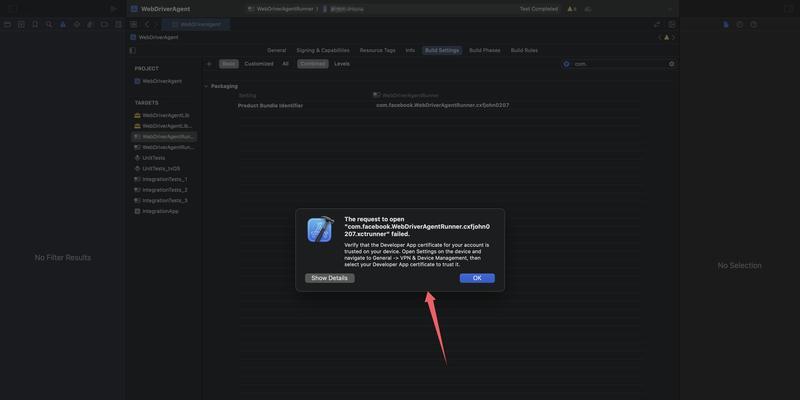Select the Combined view option

pyautogui.click(x=313, y=64)
